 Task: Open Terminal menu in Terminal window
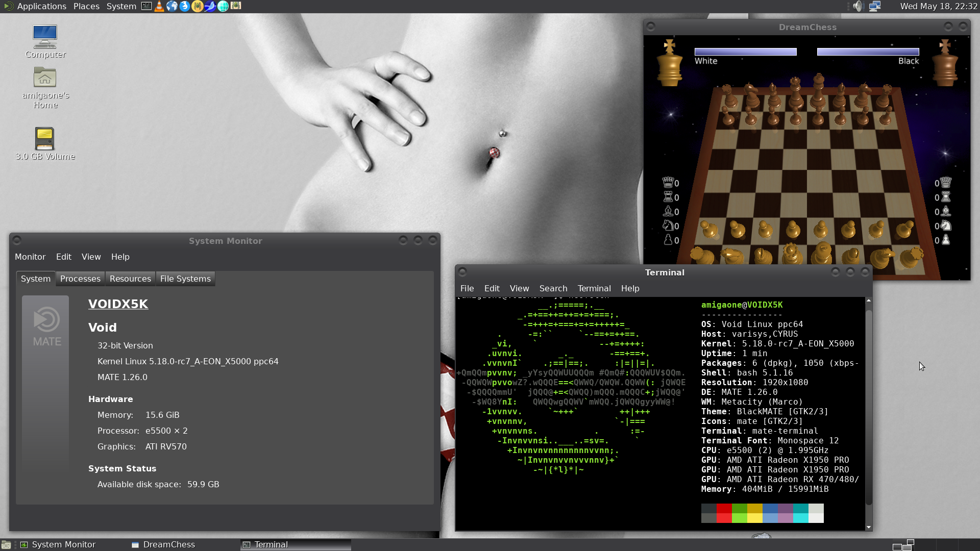coord(594,288)
